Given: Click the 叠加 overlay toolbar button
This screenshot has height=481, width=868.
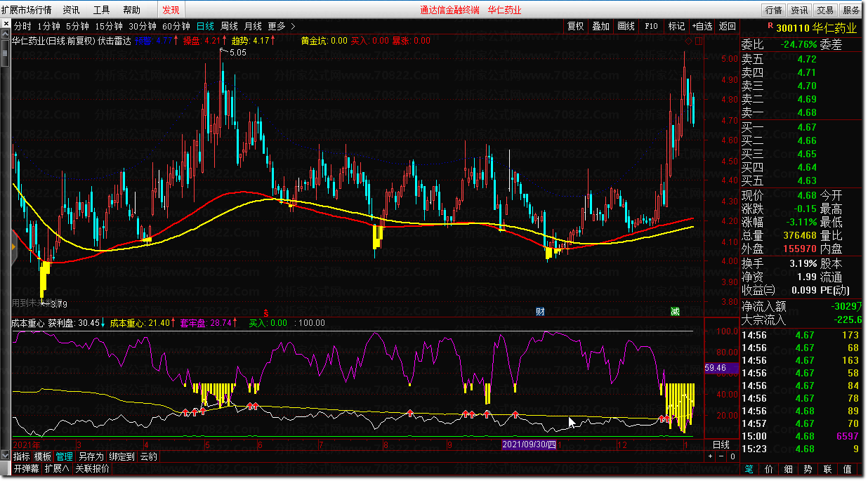Looking at the screenshot, I should click(600, 26).
